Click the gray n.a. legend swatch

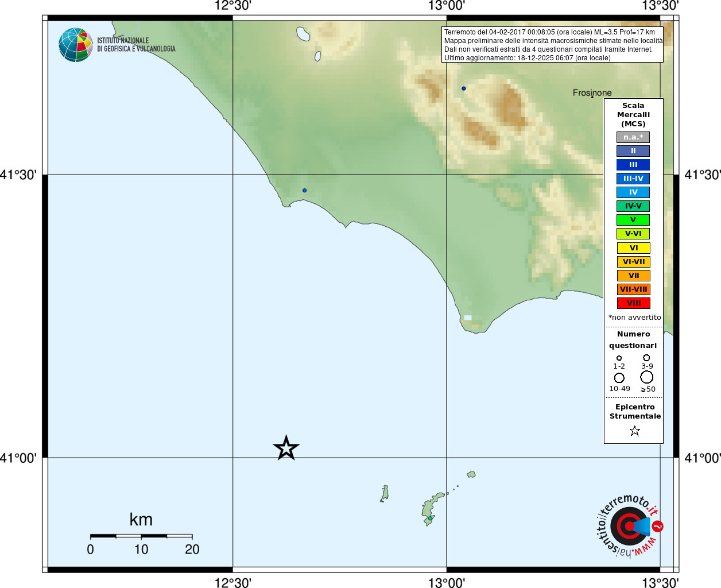coord(633,137)
